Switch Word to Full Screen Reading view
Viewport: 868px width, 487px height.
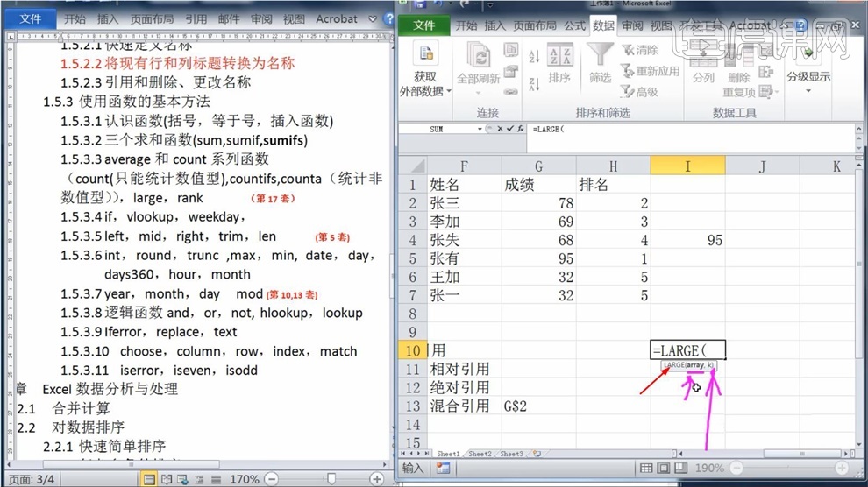166,479
